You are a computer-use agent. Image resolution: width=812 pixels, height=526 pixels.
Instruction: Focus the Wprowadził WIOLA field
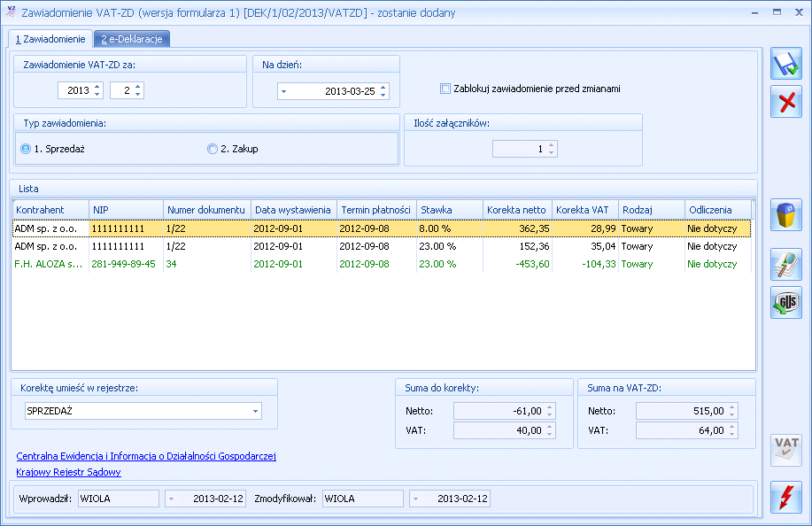click(119, 499)
